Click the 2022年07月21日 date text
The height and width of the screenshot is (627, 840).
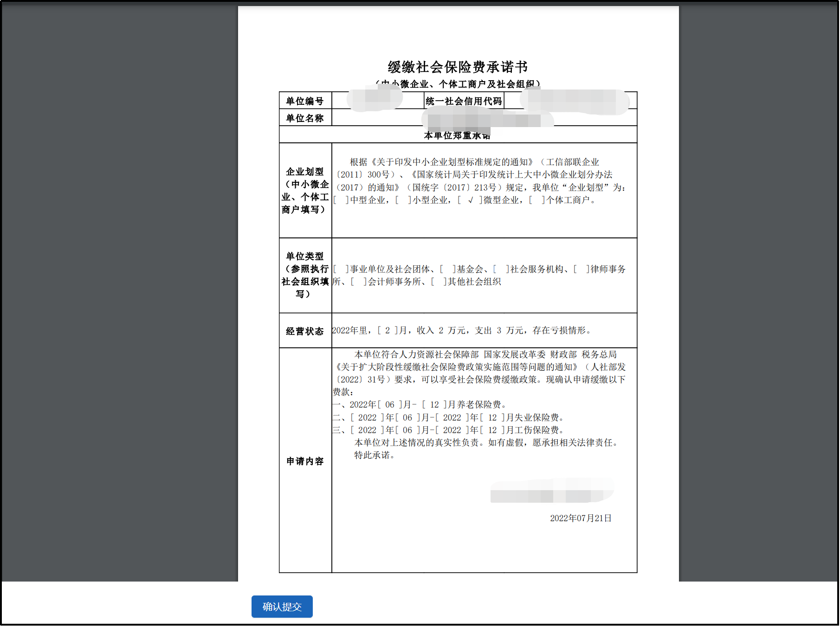click(581, 519)
